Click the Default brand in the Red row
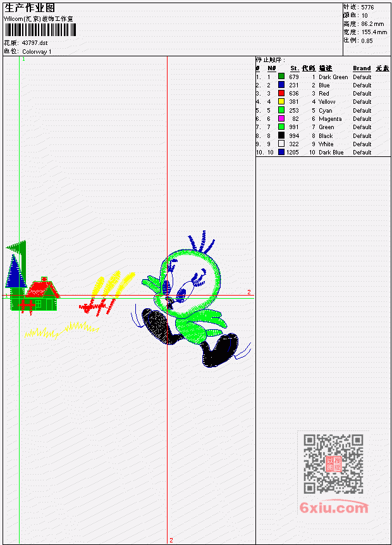This screenshot has height=545, width=392. (362, 94)
